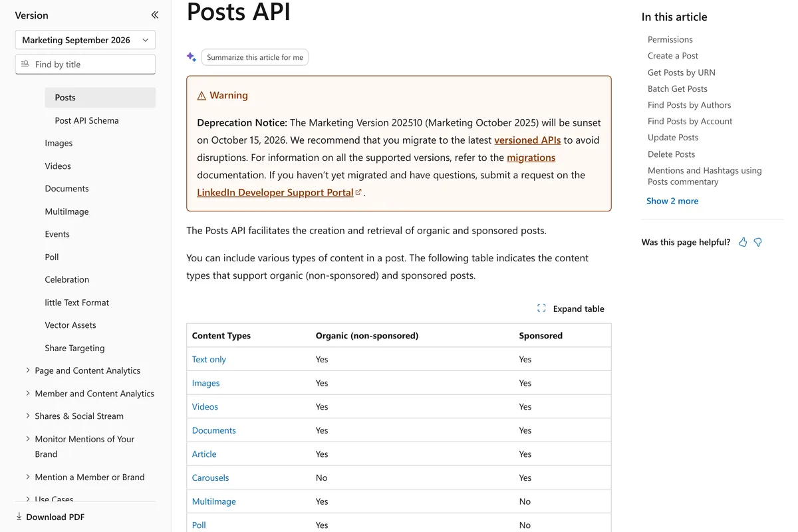Screen dimensions: 798x532
Task: Open Text only link in table
Action: (x=209, y=359)
